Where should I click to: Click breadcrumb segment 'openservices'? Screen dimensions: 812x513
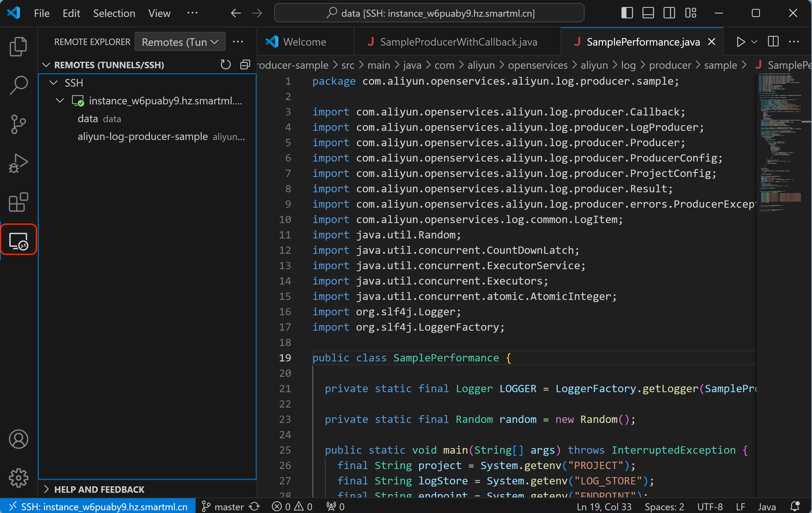pos(537,65)
